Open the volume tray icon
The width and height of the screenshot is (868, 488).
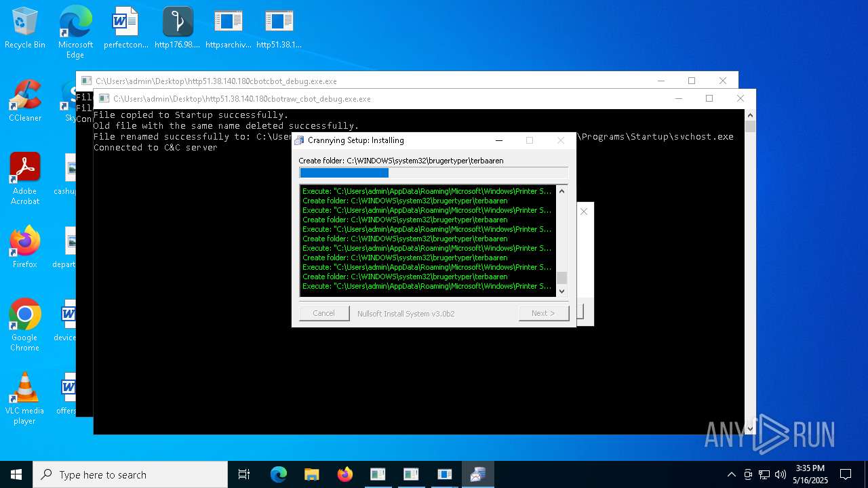coord(781,474)
